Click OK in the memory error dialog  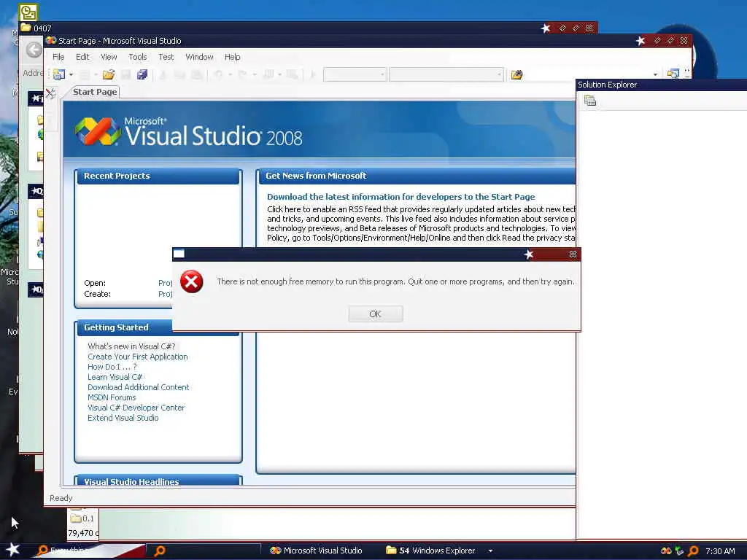[376, 314]
